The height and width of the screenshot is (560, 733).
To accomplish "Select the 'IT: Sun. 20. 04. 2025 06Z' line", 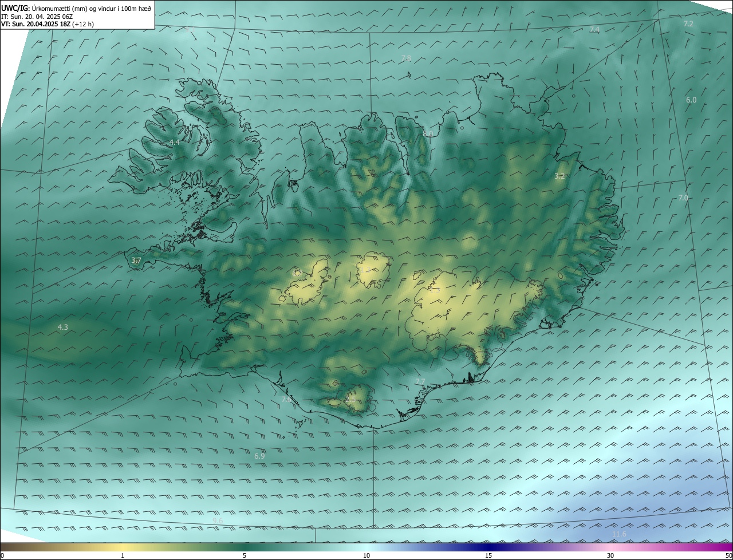I will click(x=37, y=17).
